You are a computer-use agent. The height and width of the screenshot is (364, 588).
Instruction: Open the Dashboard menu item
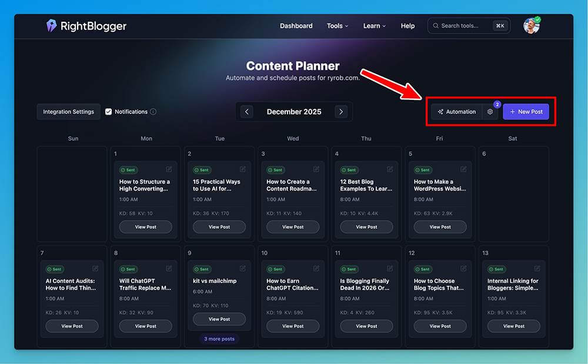(296, 26)
